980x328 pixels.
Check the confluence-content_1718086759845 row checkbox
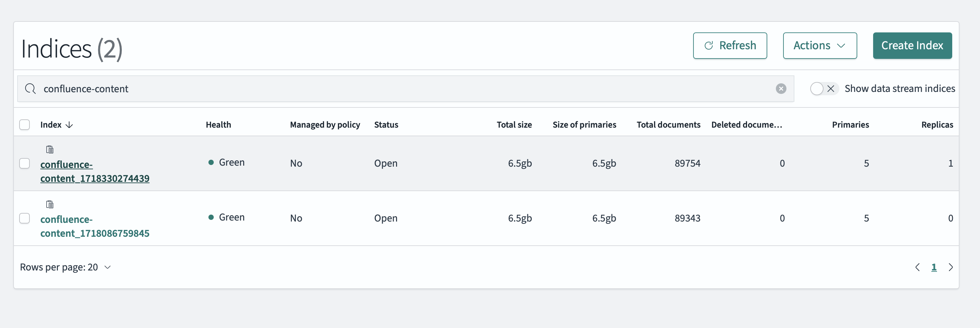(25, 218)
